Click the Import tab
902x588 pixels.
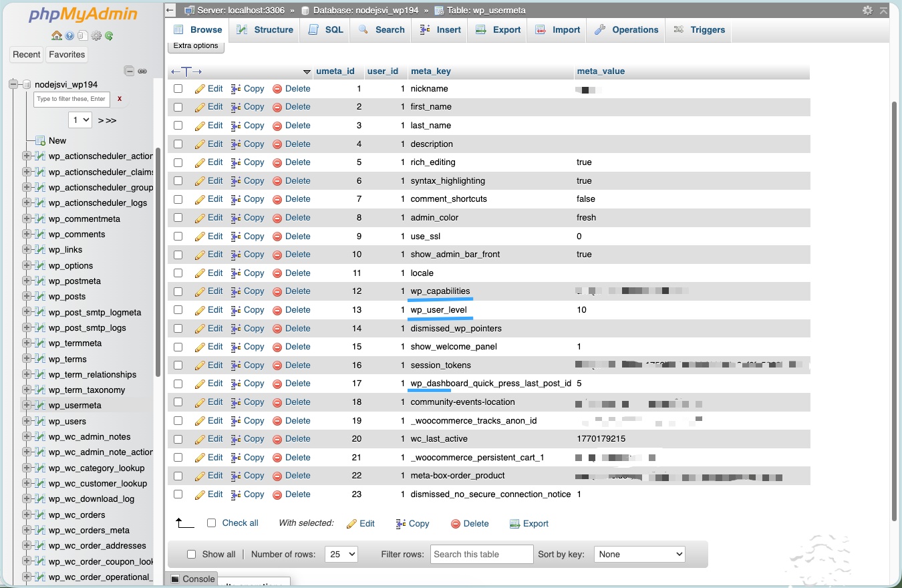(558, 30)
